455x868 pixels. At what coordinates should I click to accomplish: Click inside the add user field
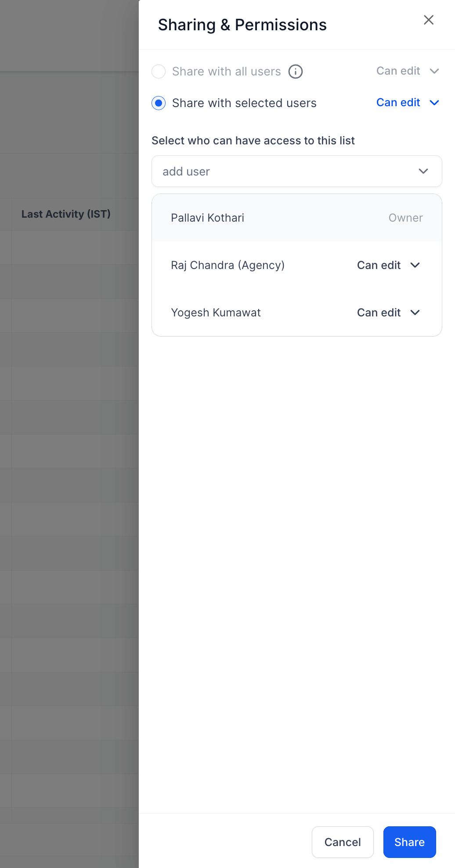[x=264, y=171]
